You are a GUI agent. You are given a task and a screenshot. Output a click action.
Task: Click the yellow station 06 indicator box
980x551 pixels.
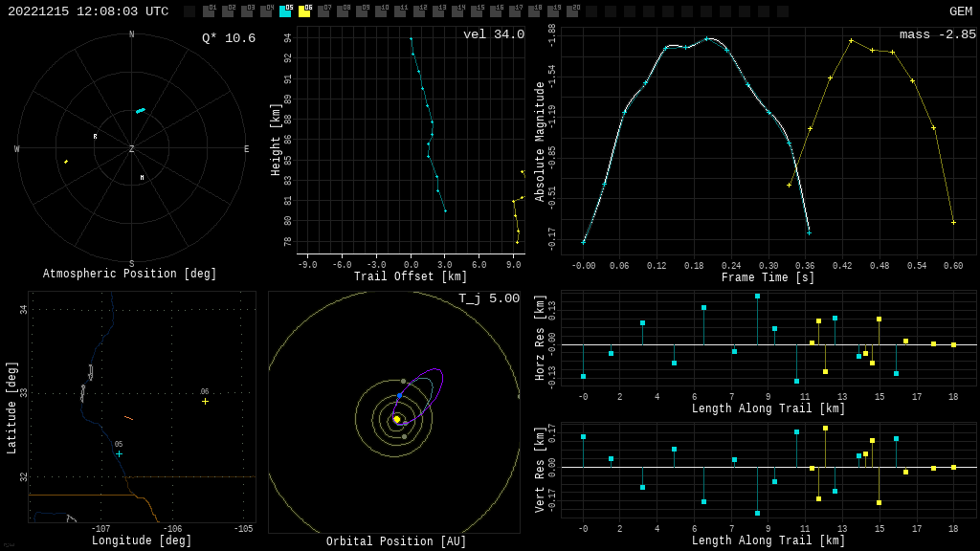click(304, 11)
